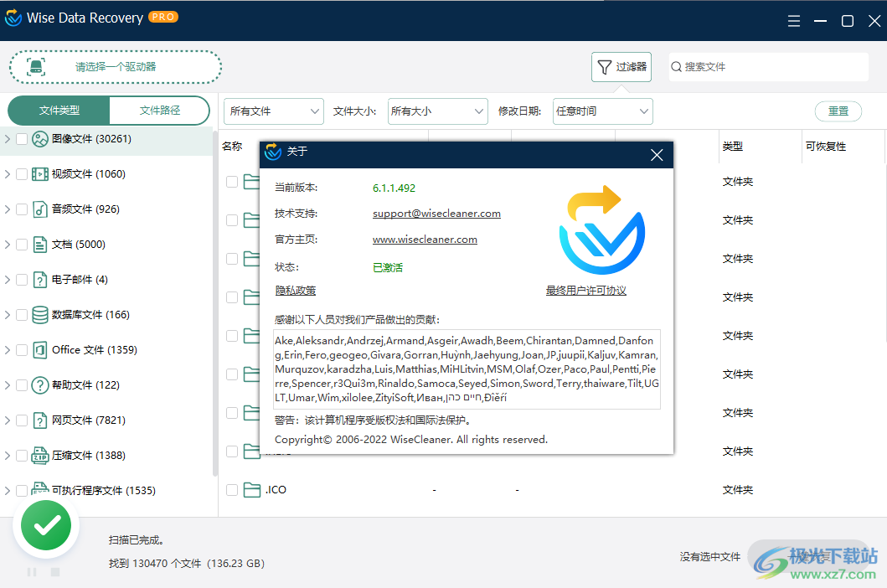The width and height of the screenshot is (887, 588).
Task: Click the video files category icon
Action: [39, 173]
